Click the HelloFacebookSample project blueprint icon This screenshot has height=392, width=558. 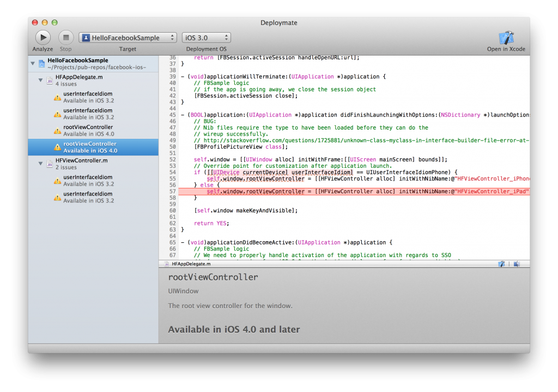41,64
